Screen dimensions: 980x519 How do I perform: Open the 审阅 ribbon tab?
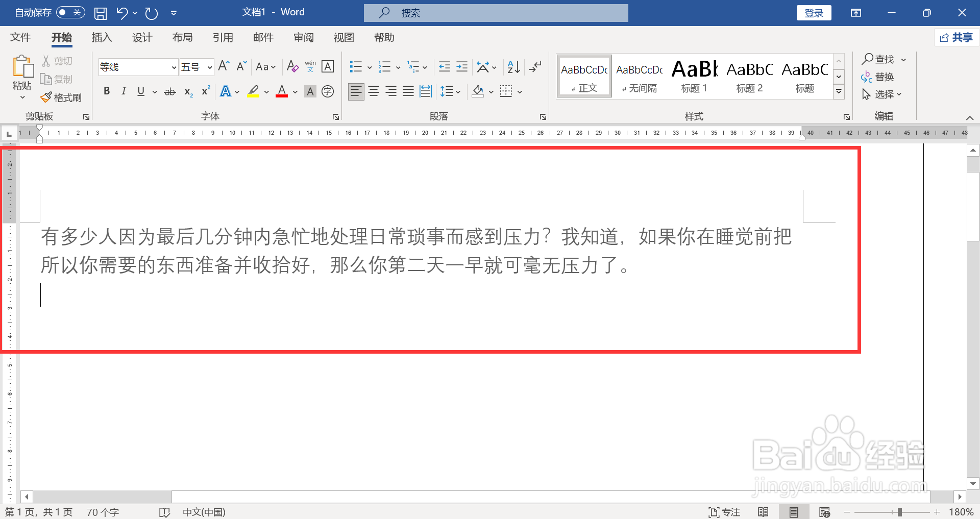click(x=304, y=37)
